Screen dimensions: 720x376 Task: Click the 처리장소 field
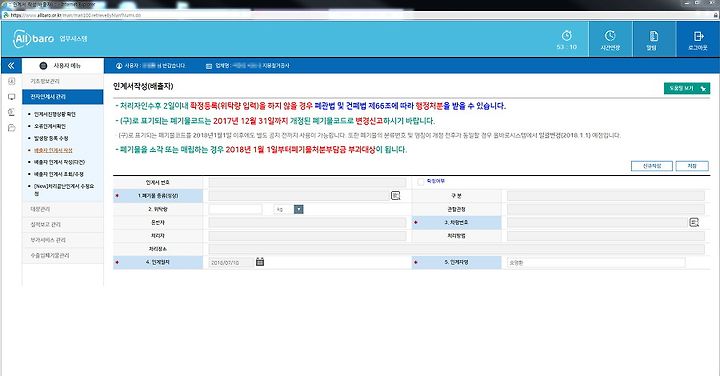tap(456, 249)
